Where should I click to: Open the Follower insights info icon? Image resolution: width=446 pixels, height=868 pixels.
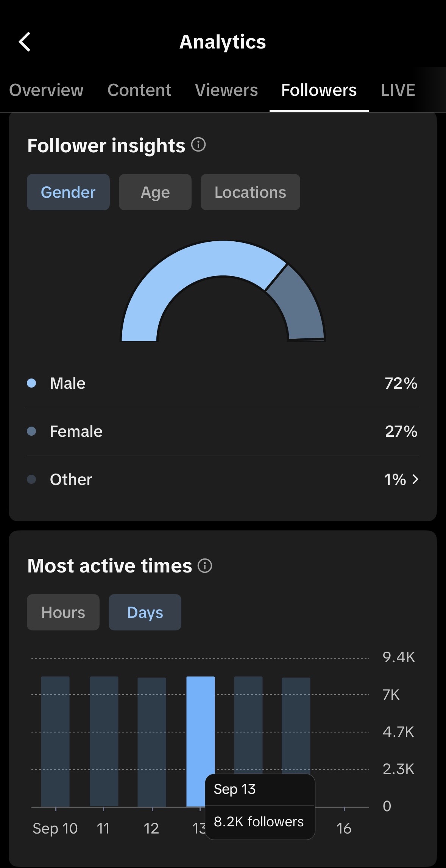tap(198, 145)
